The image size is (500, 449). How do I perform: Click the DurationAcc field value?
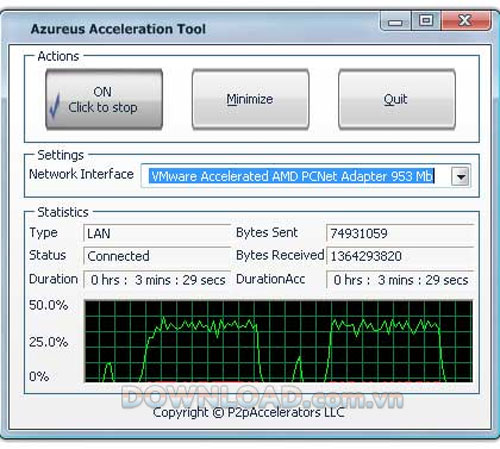pos(400,280)
